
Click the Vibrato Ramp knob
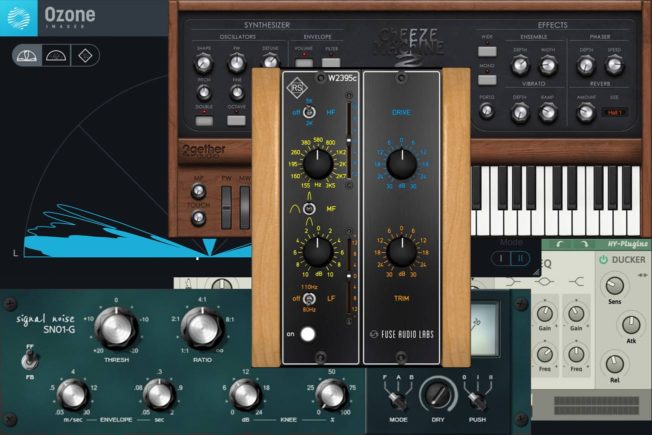(x=548, y=113)
